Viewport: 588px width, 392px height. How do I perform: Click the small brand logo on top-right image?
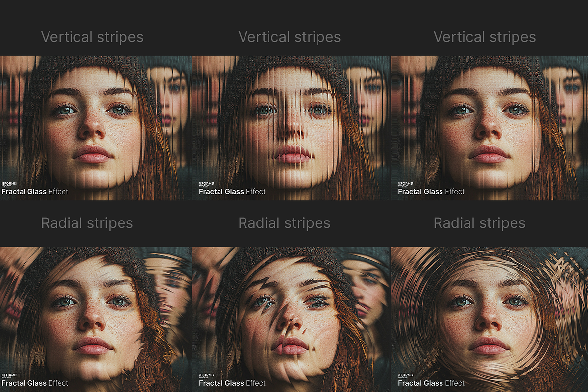coord(406,184)
